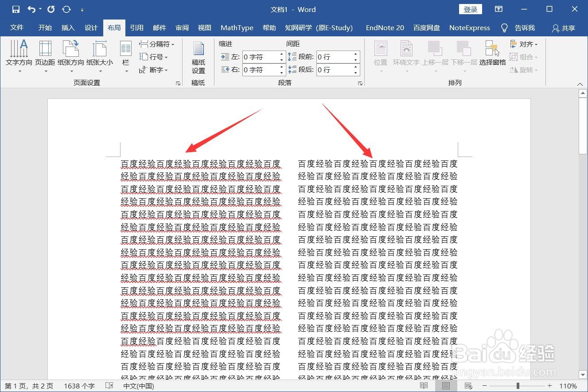Switch to the Design (设计) tab
The height and width of the screenshot is (392, 588).
91,27
